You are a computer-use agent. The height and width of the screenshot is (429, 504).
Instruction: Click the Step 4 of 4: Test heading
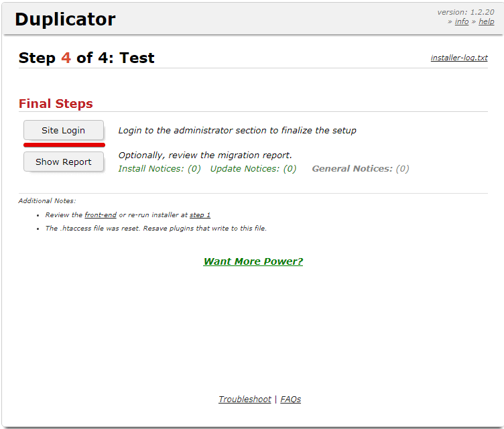tap(86, 58)
